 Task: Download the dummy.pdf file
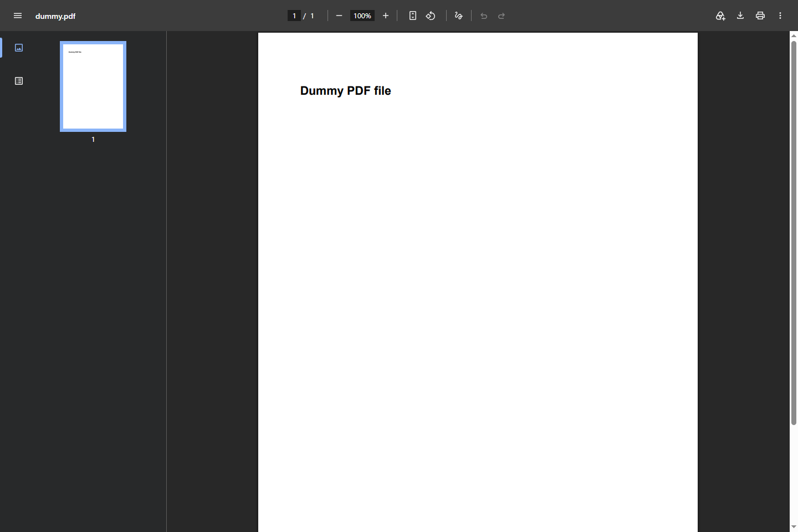pyautogui.click(x=740, y=16)
